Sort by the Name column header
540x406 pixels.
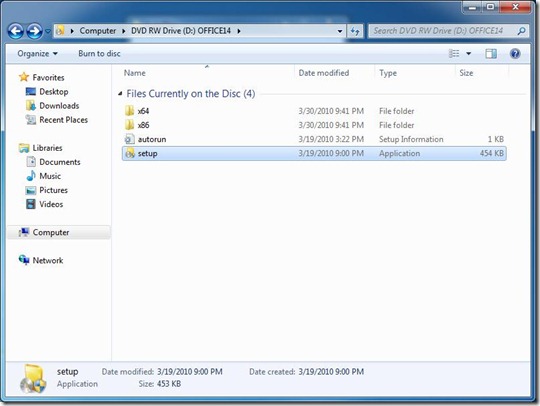coord(134,73)
